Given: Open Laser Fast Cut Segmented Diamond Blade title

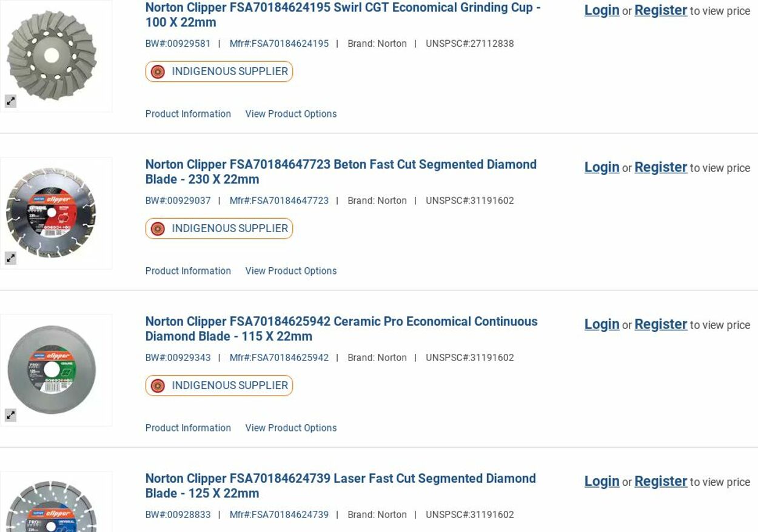Looking at the screenshot, I should click(x=340, y=486).
